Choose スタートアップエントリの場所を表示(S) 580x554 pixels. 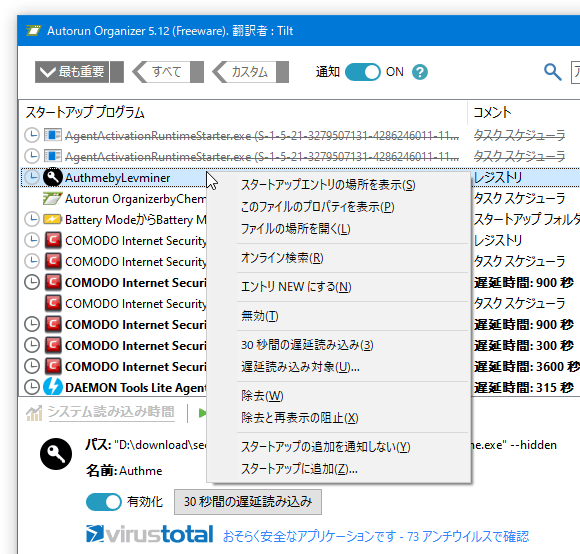click(x=328, y=185)
